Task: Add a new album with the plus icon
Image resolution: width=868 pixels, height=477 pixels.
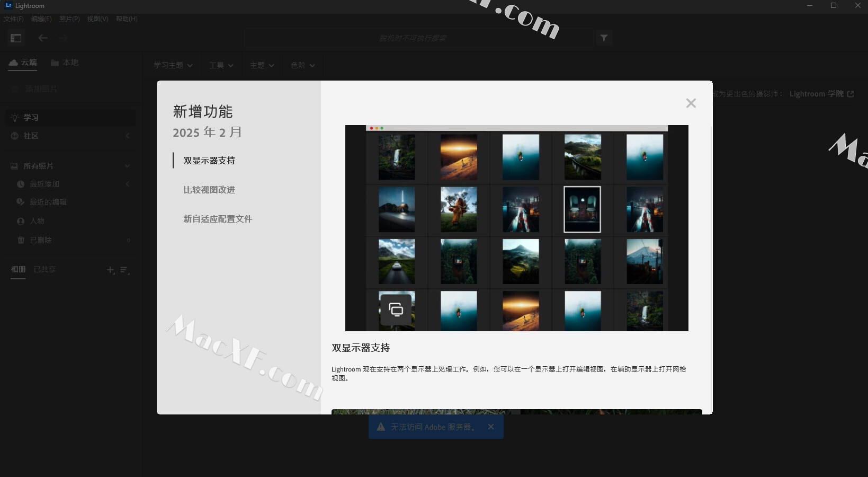Action: pyautogui.click(x=111, y=270)
